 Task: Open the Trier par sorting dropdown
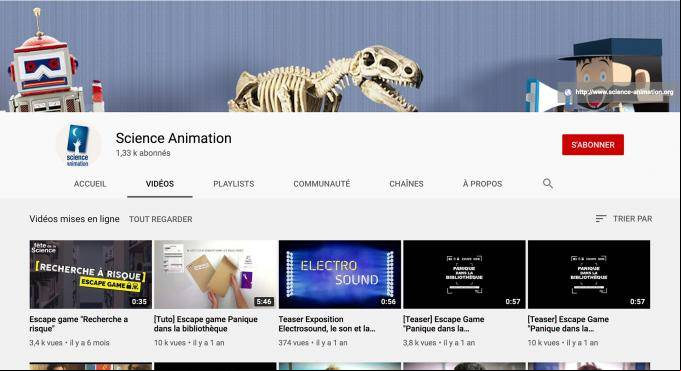[624, 219]
